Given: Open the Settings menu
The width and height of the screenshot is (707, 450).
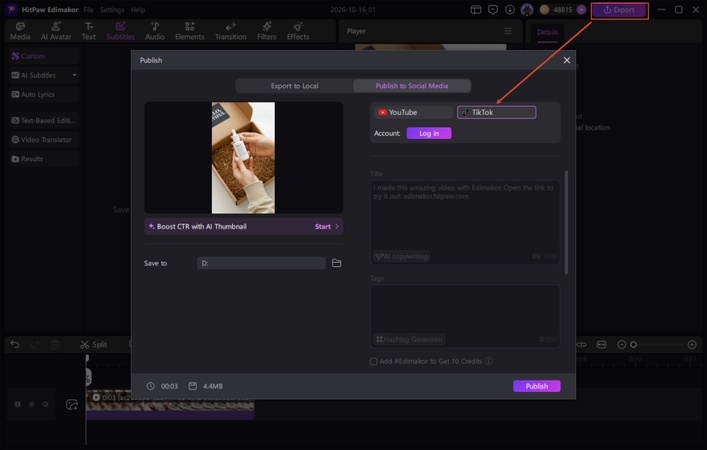Looking at the screenshot, I should [x=112, y=9].
